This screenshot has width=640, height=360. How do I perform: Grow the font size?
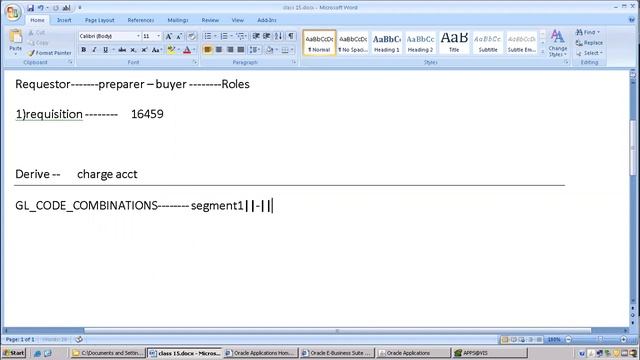coord(169,36)
